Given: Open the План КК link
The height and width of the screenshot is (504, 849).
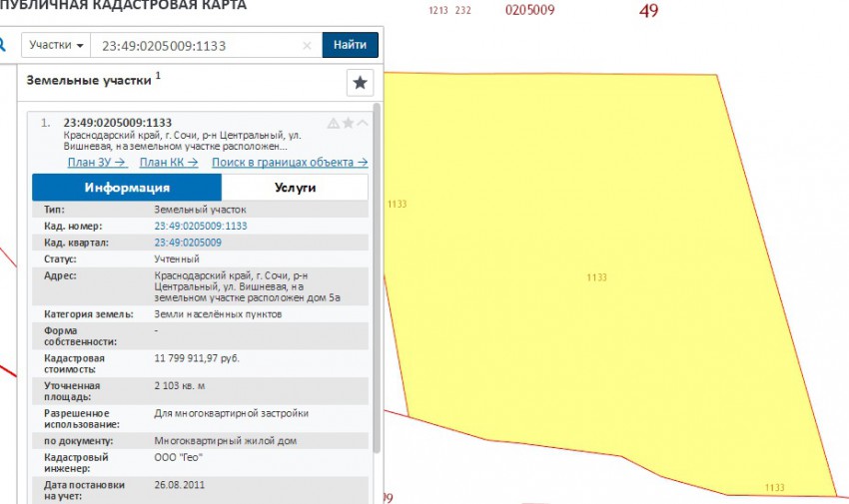Looking at the screenshot, I should point(168,162).
